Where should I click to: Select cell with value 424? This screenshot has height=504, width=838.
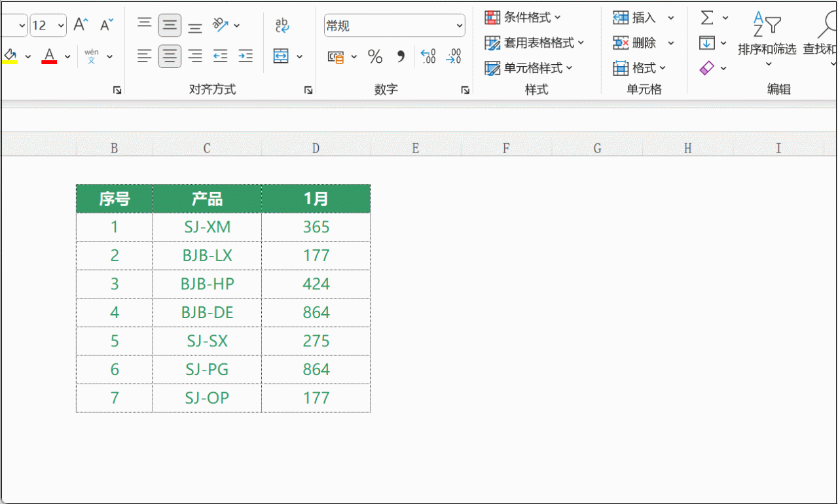(316, 284)
